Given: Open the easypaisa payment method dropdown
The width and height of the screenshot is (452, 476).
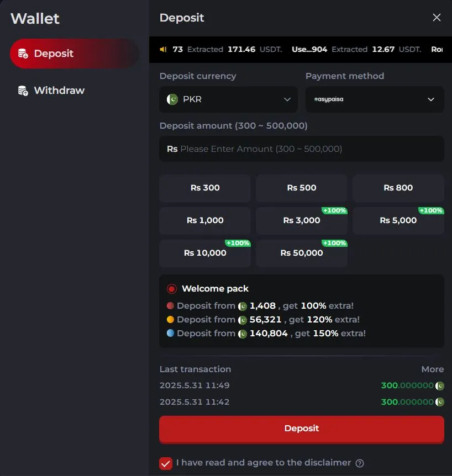Looking at the screenshot, I should [x=375, y=99].
